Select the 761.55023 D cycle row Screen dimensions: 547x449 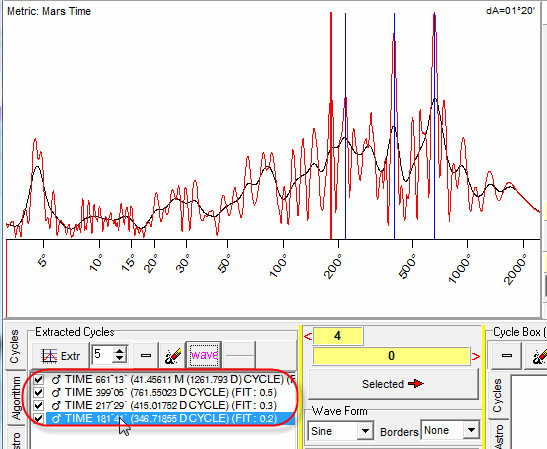coord(171,392)
